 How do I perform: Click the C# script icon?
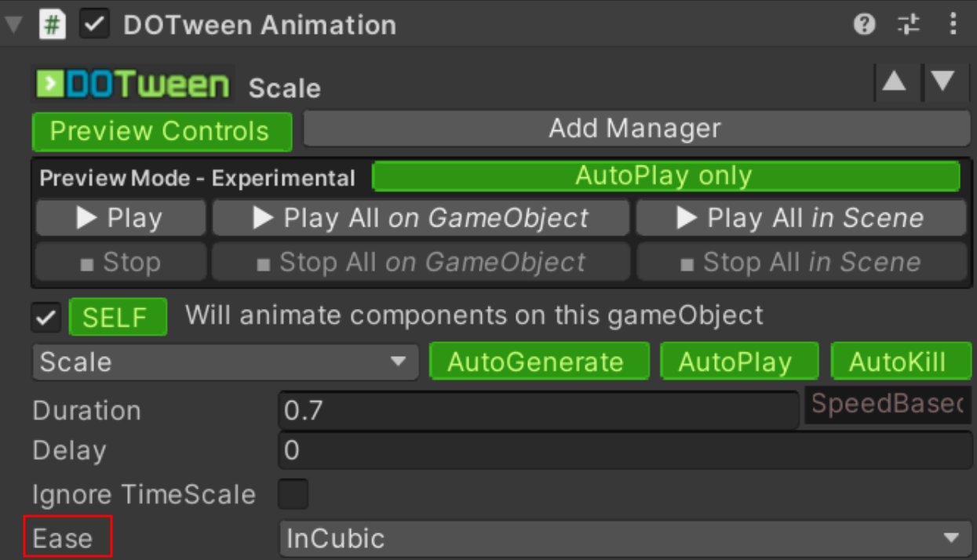point(52,24)
